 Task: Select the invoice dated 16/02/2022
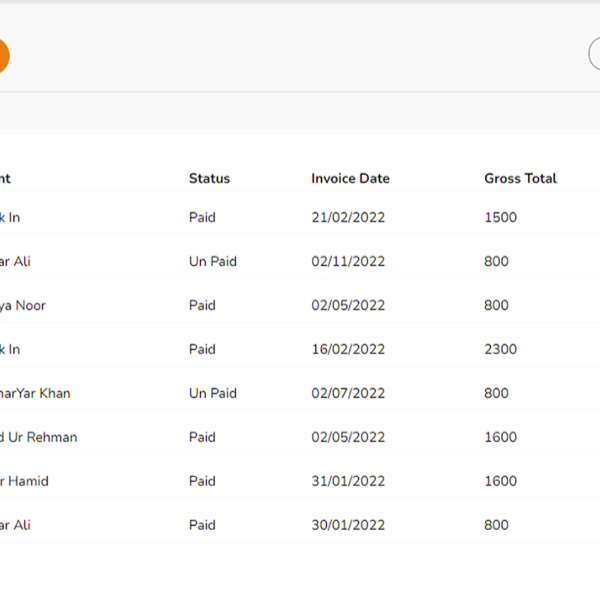click(347, 349)
